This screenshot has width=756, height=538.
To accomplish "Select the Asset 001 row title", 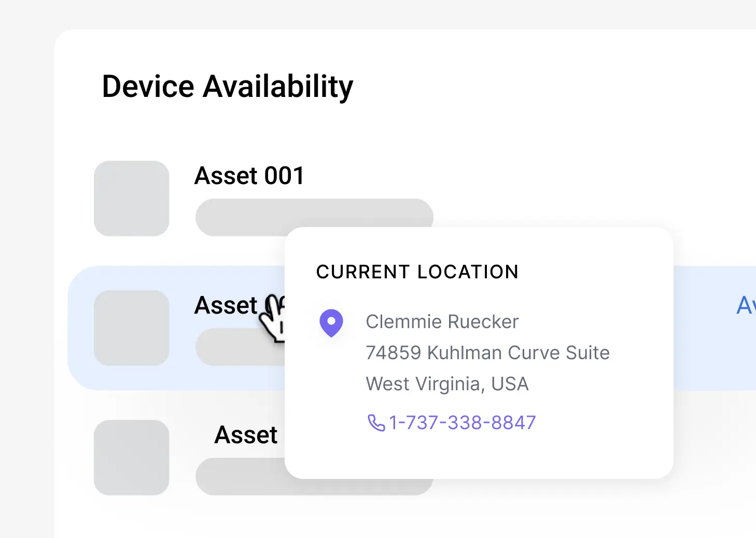I will (249, 176).
